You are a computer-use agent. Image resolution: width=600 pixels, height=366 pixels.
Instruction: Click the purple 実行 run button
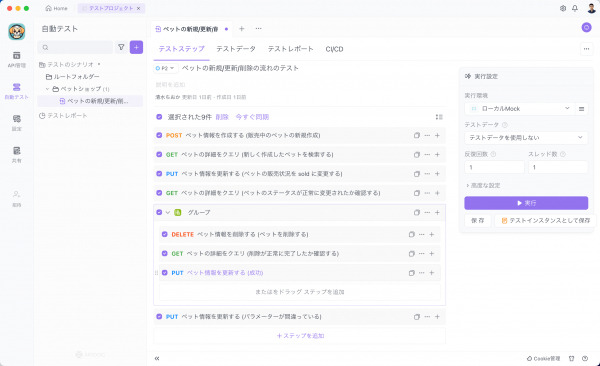pos(526,203)
